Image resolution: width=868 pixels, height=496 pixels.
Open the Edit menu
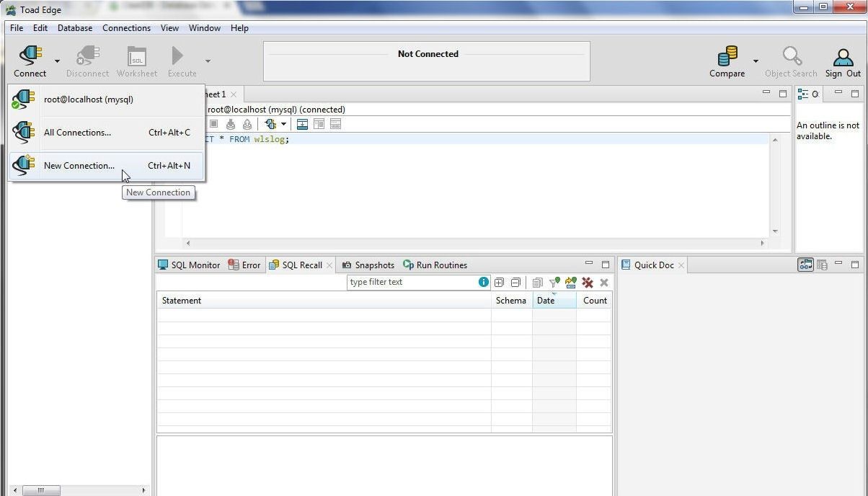40,28
